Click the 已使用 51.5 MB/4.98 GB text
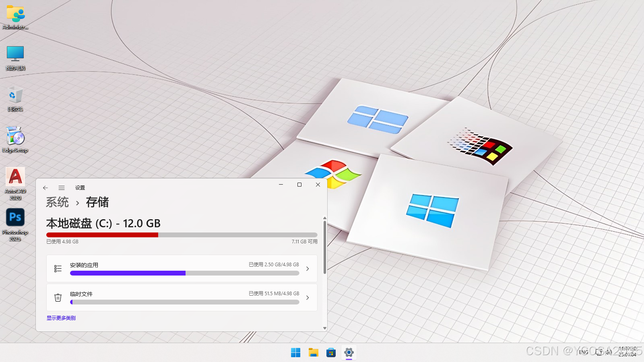 point(274,294)
